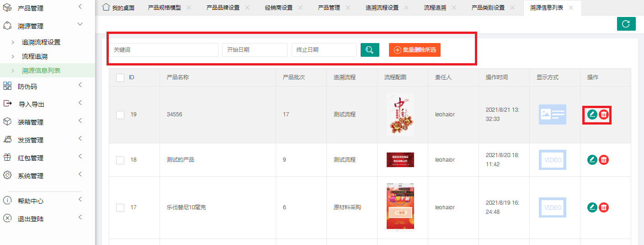This screenshot has height=245, width=644.
Task: Close the 产品规格模型 tab
Action: (x=189, y=8)
